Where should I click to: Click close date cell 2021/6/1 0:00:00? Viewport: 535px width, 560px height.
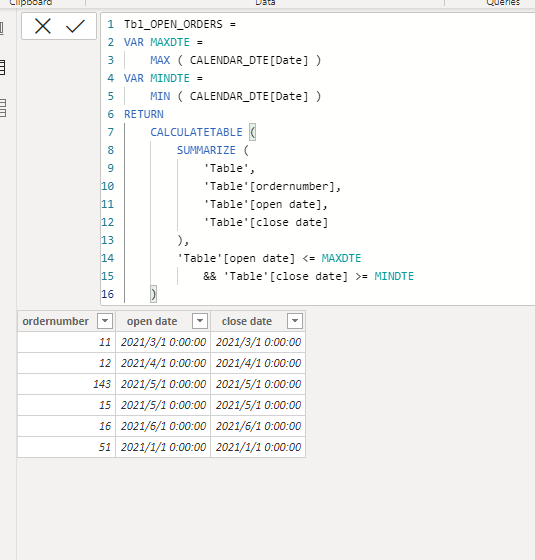(258, 426)
